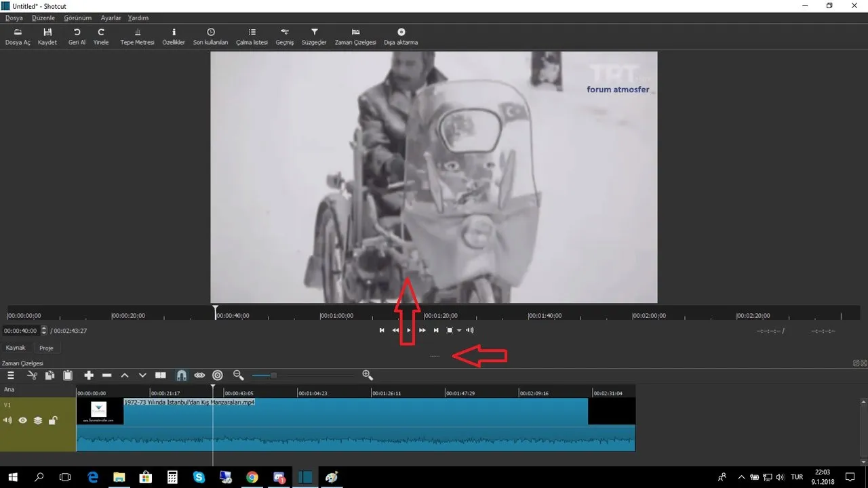Viewport: 868px width, 488px height.
Task: Lift the clip using up chevron
Action: click(125, 375)
